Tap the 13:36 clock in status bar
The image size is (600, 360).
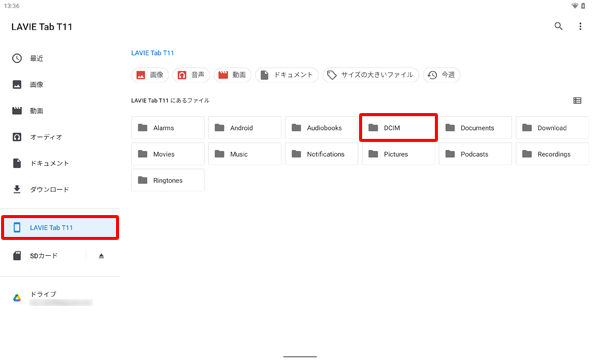11,6
